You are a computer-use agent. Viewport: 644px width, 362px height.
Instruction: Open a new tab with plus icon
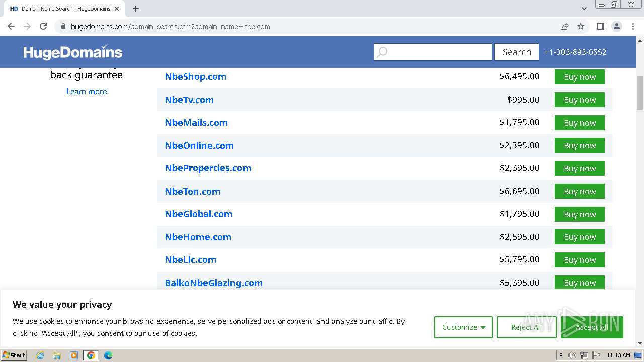click(x=136, y=9)
